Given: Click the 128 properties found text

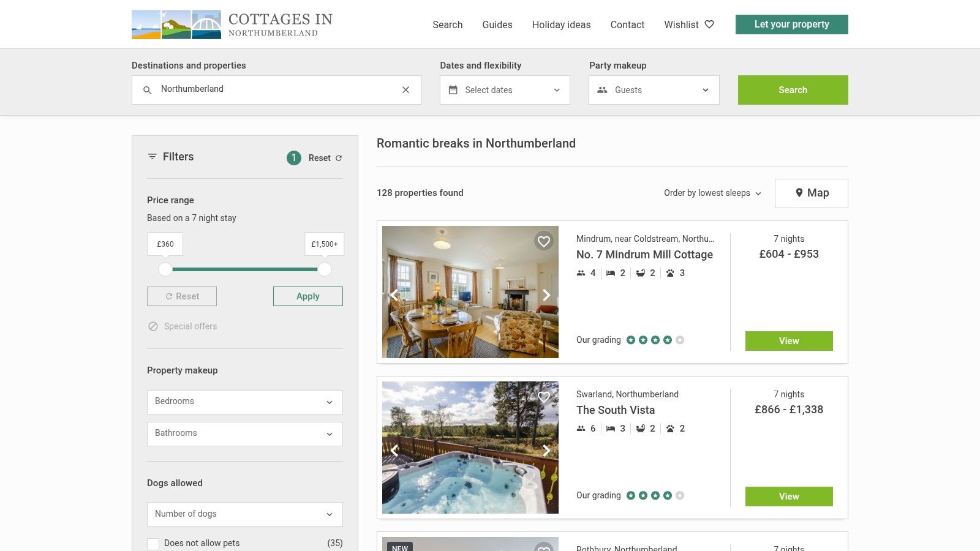Looking at the screenshot, I should (x=420, y=193).
